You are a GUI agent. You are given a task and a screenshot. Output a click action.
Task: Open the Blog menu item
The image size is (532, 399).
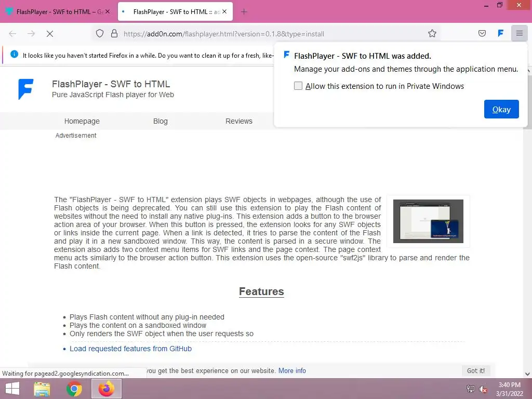pyautogui.click(x=161, y=121)
